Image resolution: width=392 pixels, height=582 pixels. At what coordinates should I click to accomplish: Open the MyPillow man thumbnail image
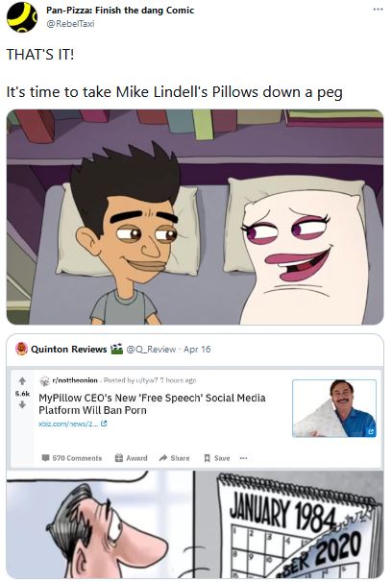tap(334, 408)
